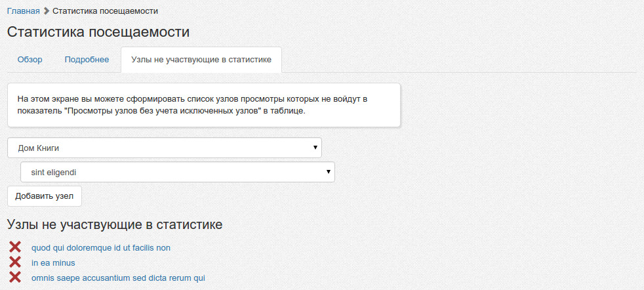Click the "Статистика посещаемости" breadcrumb text
This screenshot has height=290, width=644.
(105, 11)
